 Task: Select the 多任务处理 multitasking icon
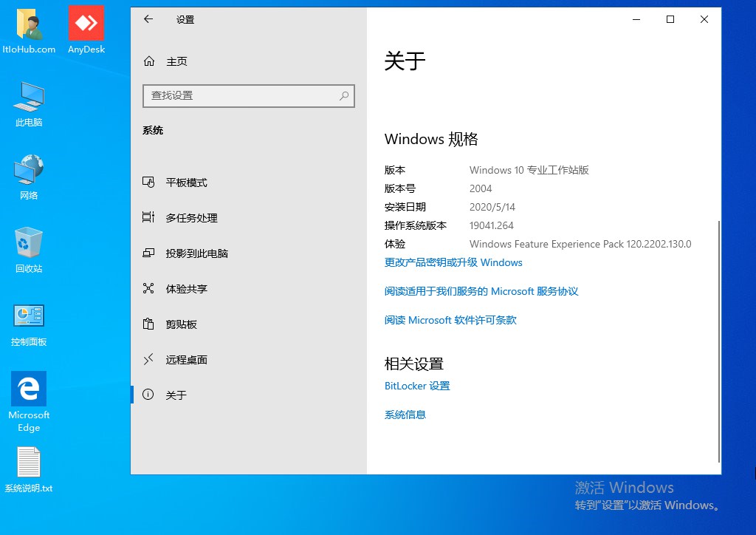148,217
